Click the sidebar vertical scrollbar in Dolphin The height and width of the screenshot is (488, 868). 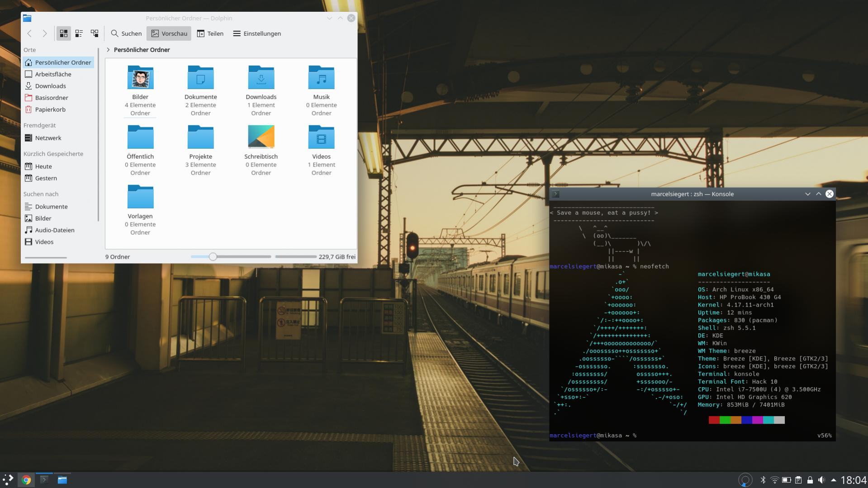pyautogui.click(x=98, y=135)
